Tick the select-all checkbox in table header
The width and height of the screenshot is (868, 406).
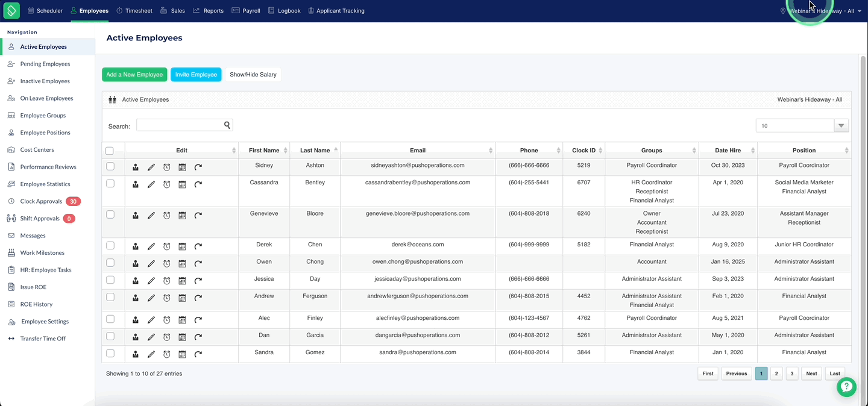[109, 151]
